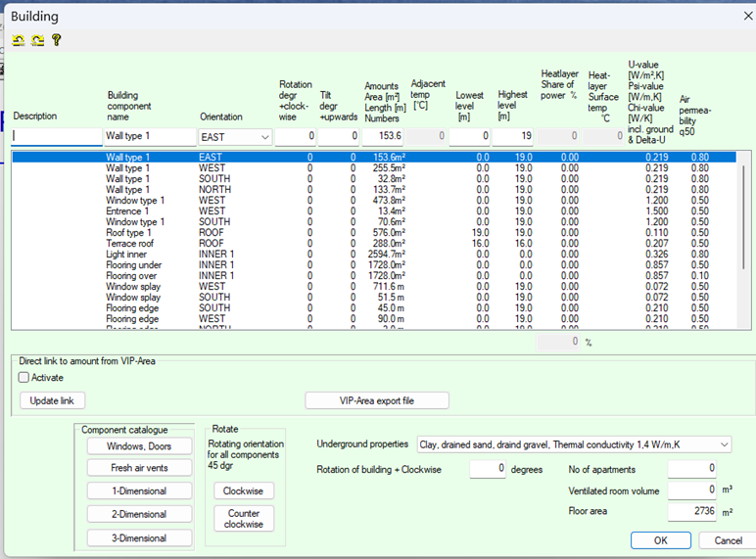This screenshot has width=756, height=559.
Task: Confirm the dialog with OK
Action: pyautogui.click(x=660, y=540)
